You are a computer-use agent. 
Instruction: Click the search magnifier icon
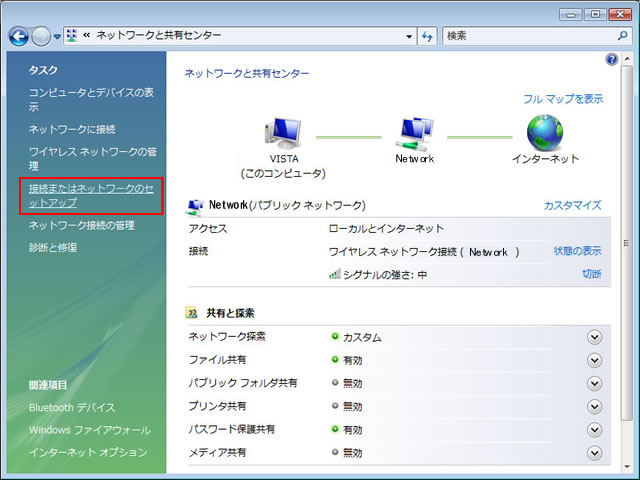[623, 36]
